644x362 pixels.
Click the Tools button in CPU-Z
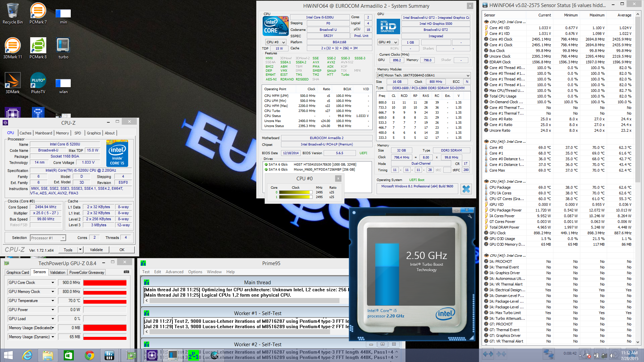[68, 250]
